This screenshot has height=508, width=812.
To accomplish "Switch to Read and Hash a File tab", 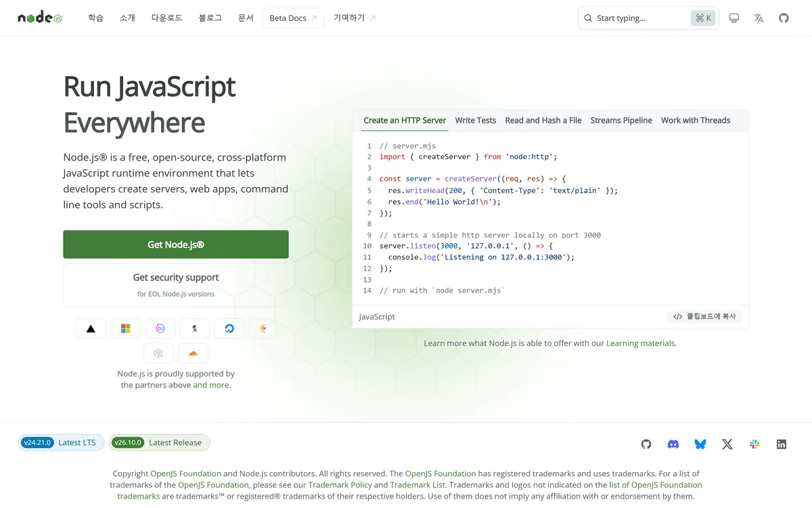I will click(x=543, y=121).
